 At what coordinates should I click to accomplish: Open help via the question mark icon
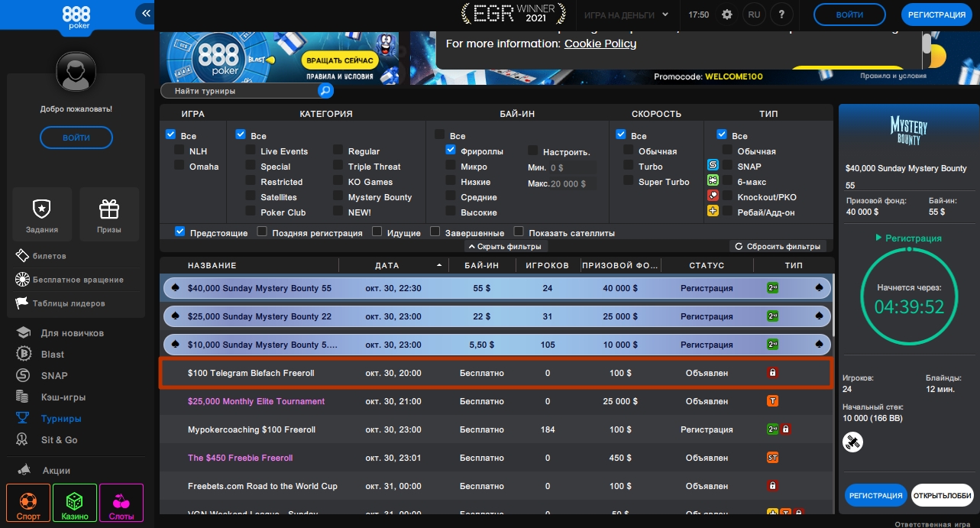[781, 15]
